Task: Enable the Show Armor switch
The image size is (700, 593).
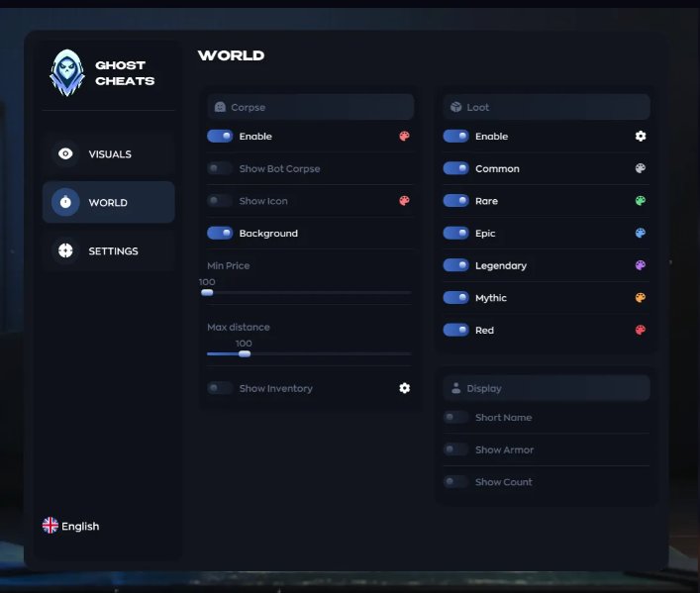Action: coord(455,449)
